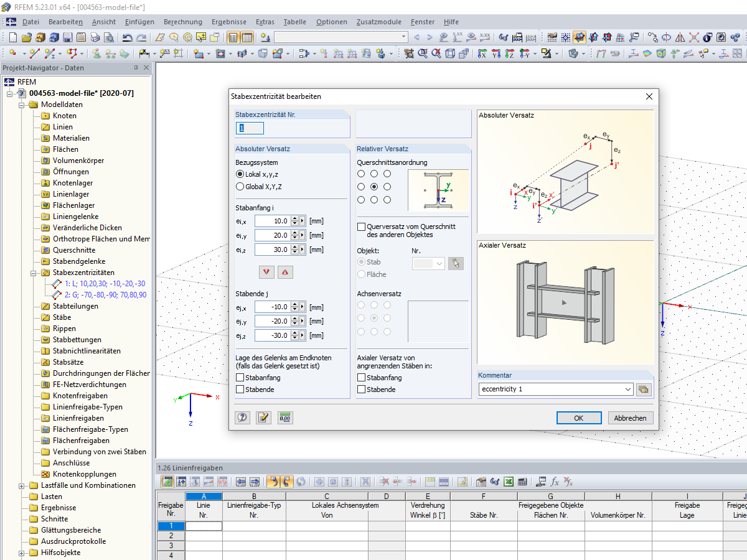Click the ei,y value field showing 20.0
This screenshot has width=747, height=560.
click(273, 235)
